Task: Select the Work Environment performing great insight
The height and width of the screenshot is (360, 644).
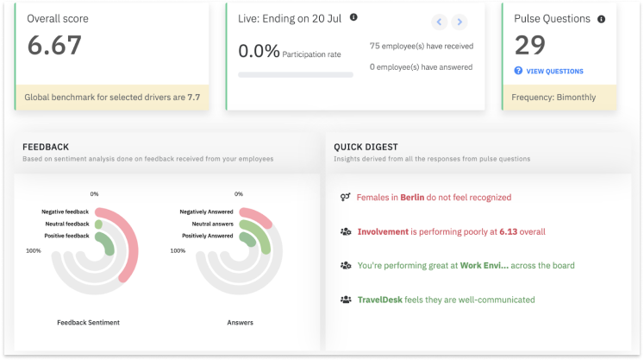Action: point(466,265)
